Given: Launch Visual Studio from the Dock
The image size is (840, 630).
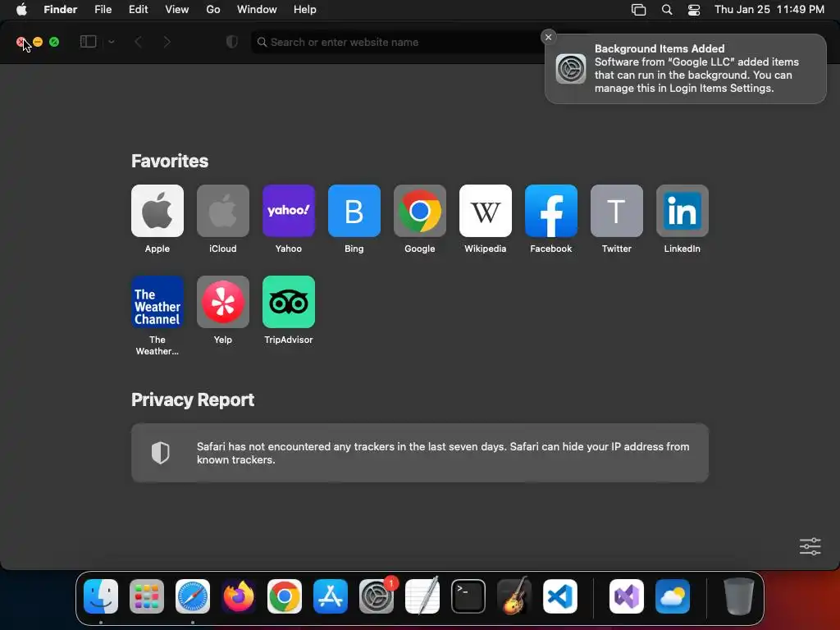Looking at the screenshot, I should pyautogui.click(x=627, y=596).
